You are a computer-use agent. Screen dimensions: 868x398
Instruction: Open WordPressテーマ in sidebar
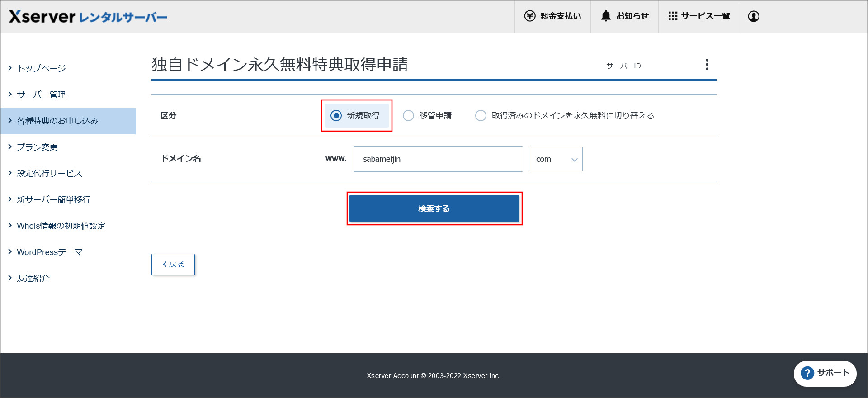[x=50, y=252]
